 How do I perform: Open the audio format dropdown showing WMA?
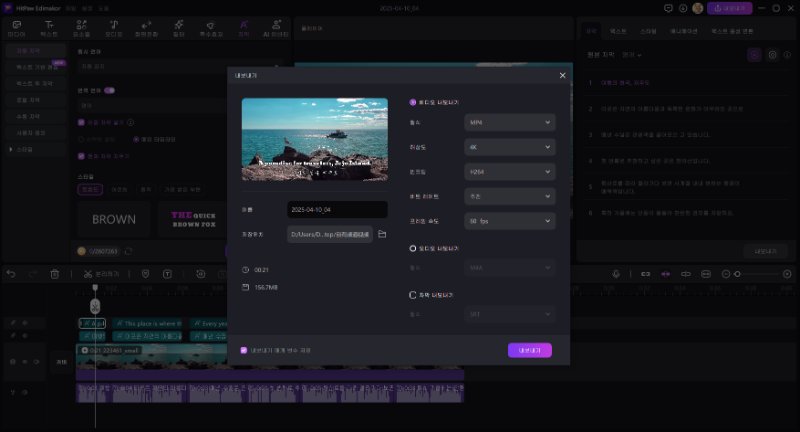510,268
